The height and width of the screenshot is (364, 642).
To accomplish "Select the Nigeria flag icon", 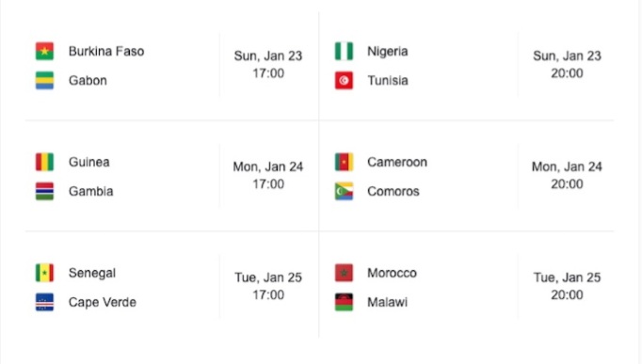I will pyautogui.click(x=344, y=51).
